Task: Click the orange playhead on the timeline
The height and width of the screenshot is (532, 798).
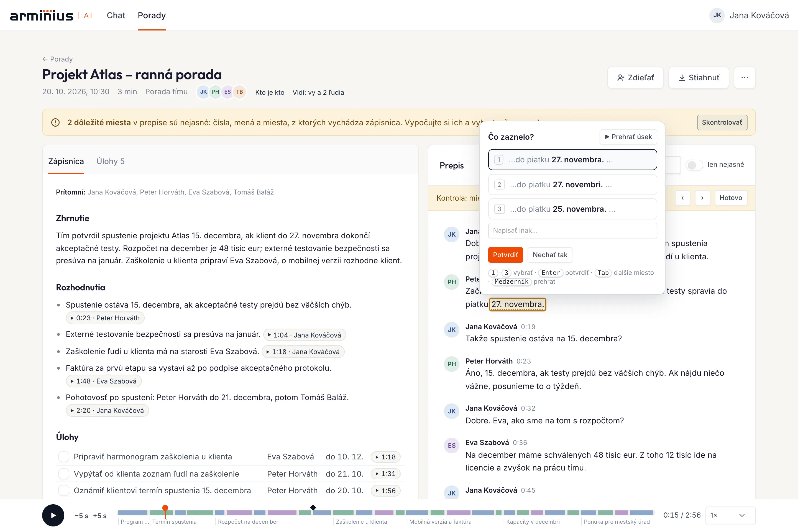Action: click(x=165, y=508)
